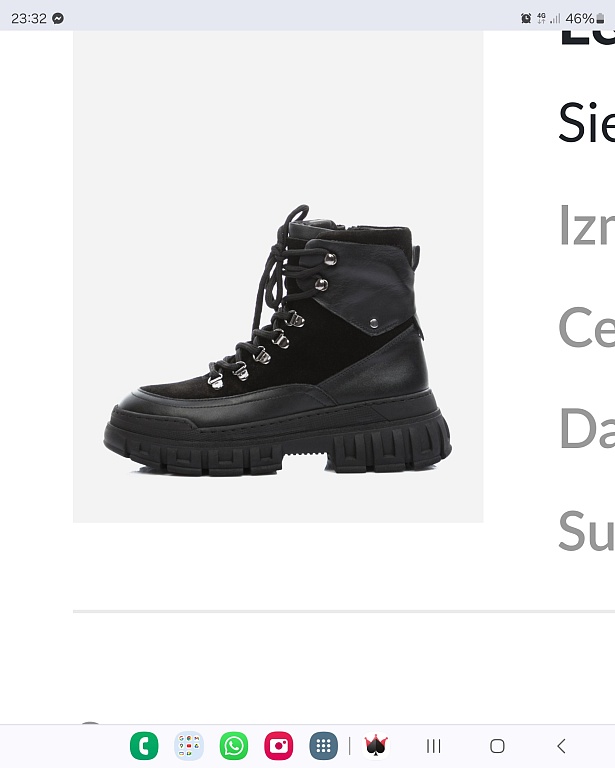Tap the Messenger notification icon in status bar
This screenshot has height=768, width=615.
coord(58,19)
